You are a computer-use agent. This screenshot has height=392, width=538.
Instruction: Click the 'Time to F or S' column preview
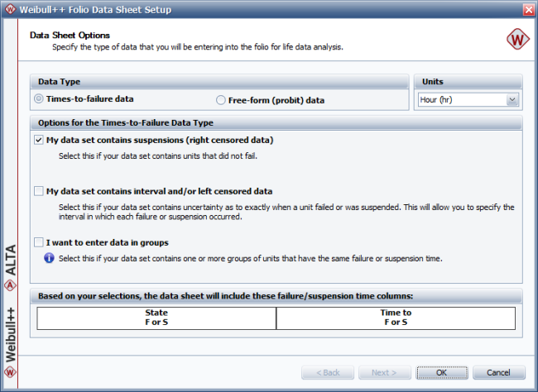pyautogui.click(x=395, y=318)
